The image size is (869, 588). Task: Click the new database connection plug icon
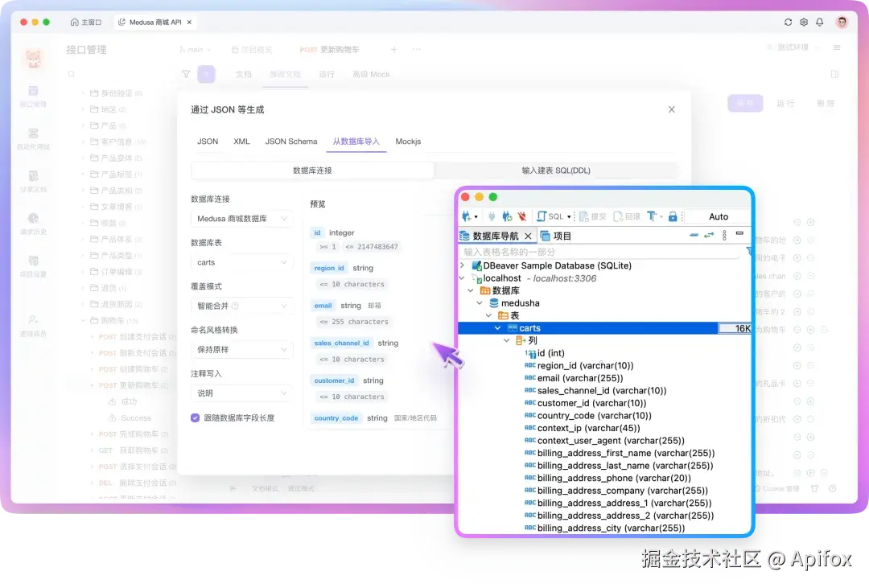(467, 216)
